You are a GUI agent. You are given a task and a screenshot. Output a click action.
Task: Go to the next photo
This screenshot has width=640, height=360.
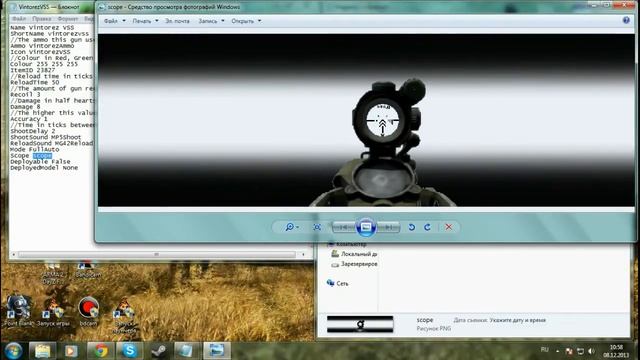tap(389, 227)
